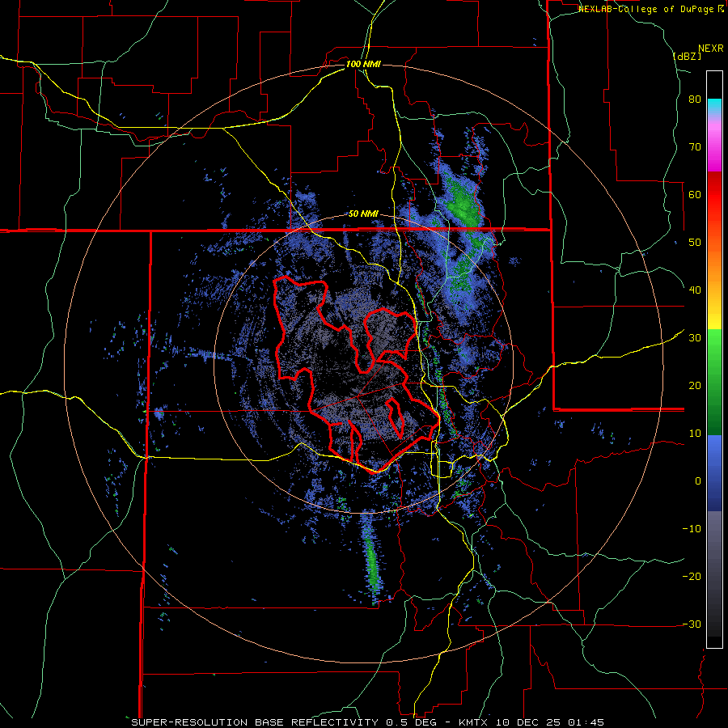The width and height of the screenshot is (728, 728).
Task: Click the 70 value on the dBZ scale
Action: pyautogui.click(x=695, y=147)
